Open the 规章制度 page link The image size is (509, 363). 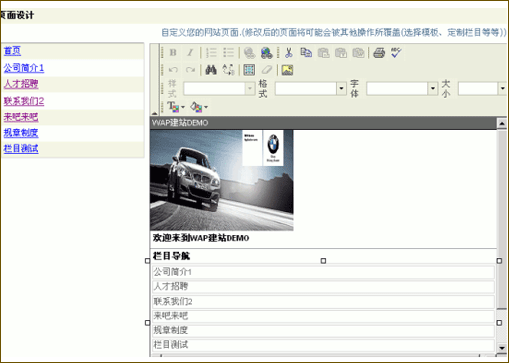click(21, 133)
